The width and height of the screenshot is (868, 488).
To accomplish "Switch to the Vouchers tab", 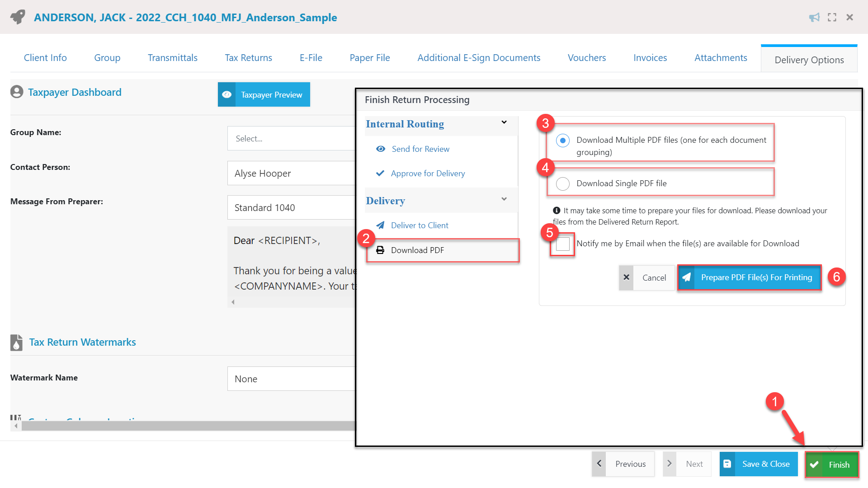I will (x=586, y=58).
